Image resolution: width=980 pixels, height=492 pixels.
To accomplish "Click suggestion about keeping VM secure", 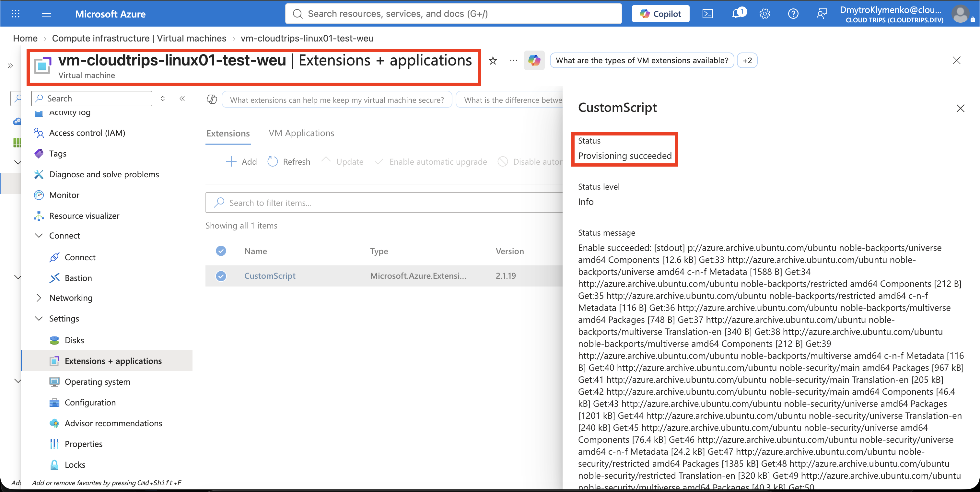I will point(337,100).
